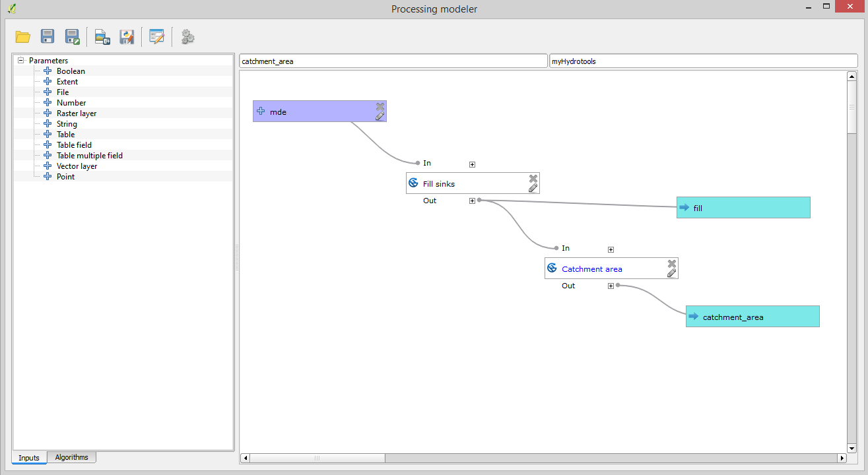Switch to the Algorithms tab
Image resolution: width=868 pixels, height=475 pixels.
[x=71, y=457]
